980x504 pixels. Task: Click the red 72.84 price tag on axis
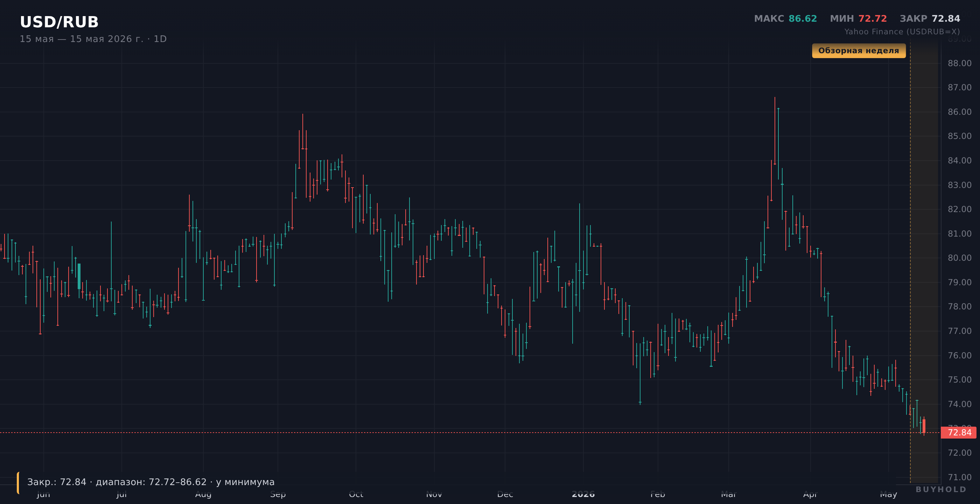pyautogui.click(x=958, y=433)
